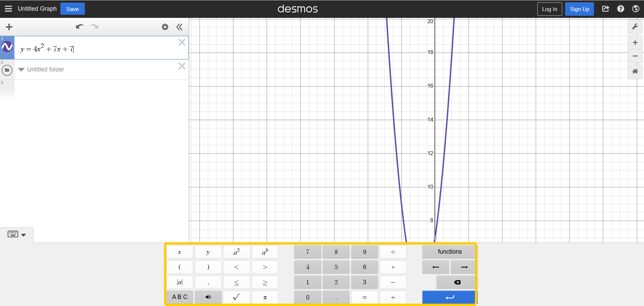Switch keypad to ABC letters
The image size is (644, 306).
(x=179, y=297)
